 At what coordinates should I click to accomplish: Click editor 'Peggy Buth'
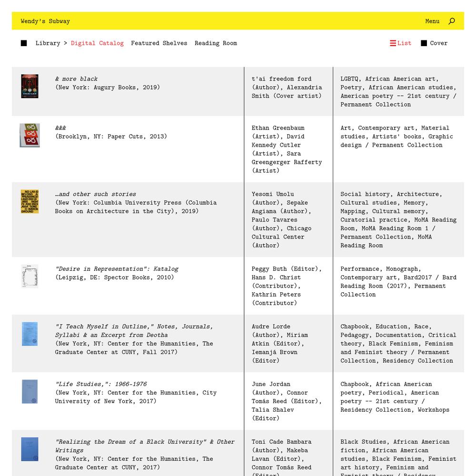(269, 268)
